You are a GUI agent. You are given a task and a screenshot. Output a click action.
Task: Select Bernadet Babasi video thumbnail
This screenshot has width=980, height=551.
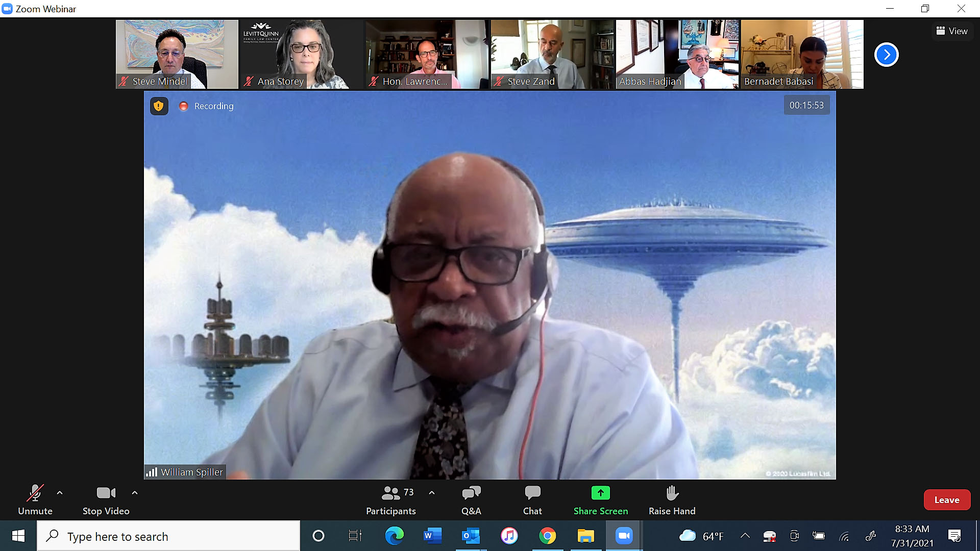(x=802, y=54)
